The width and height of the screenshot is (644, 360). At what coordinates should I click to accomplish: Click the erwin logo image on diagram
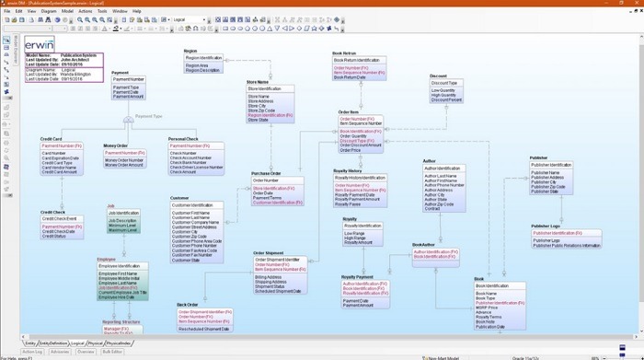pyautogui.click(x=40, y=44)
